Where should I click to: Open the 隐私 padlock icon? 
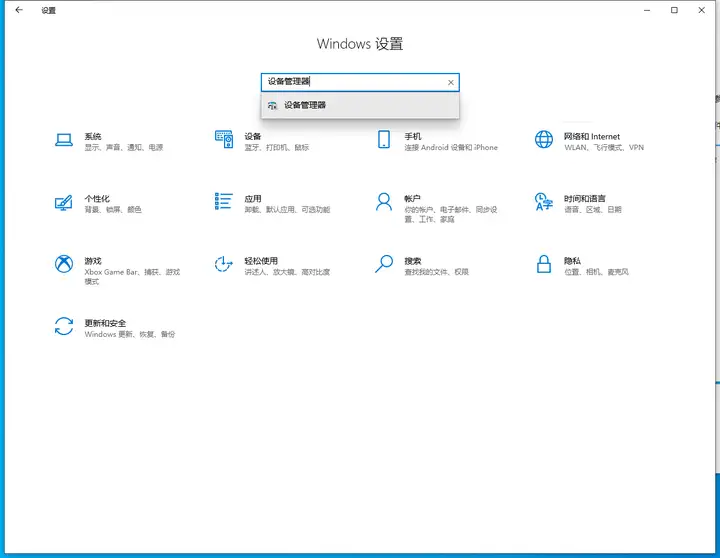coord(544,264)
